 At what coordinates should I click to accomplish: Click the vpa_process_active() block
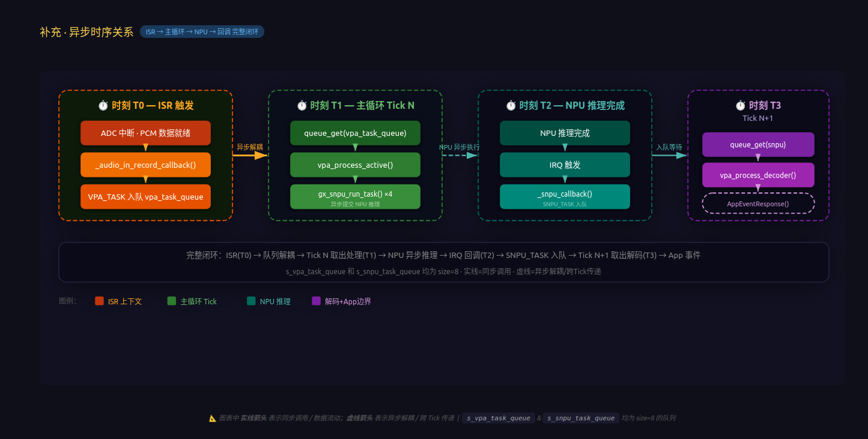tap(355, 165)
